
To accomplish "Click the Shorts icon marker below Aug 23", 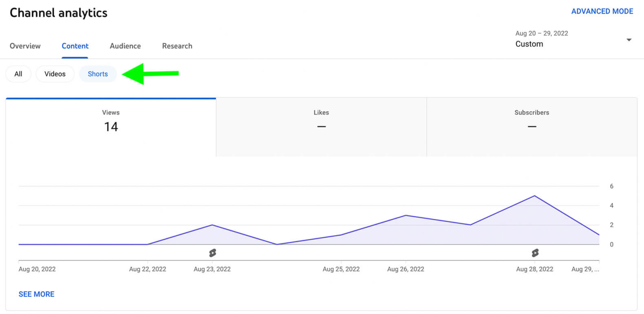I will pos(212,253).
